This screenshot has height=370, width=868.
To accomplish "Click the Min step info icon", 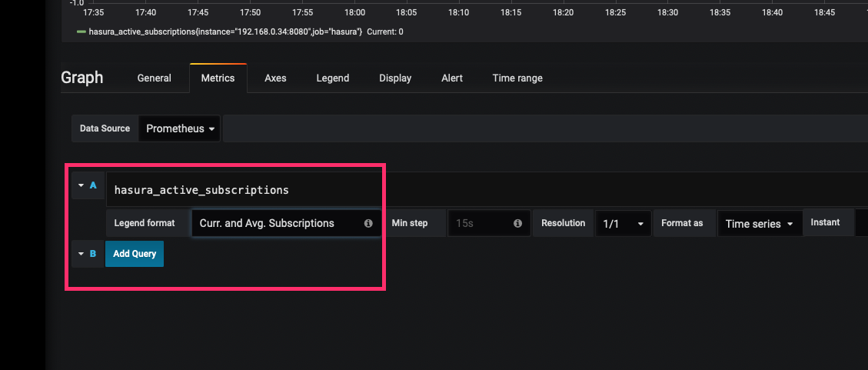I will pyautogui.click(x=517, y=223).
